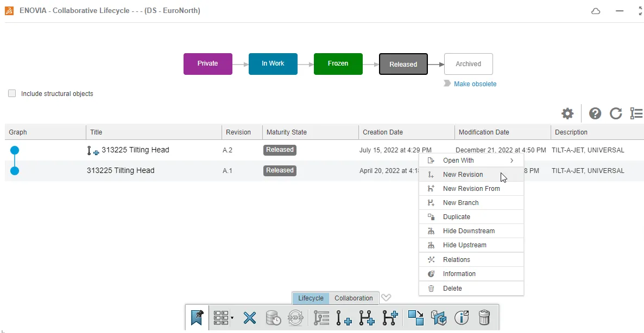Enable the Include structural objects checkbox
This screenshot has width=644, height=333.
tap(11, 93)
